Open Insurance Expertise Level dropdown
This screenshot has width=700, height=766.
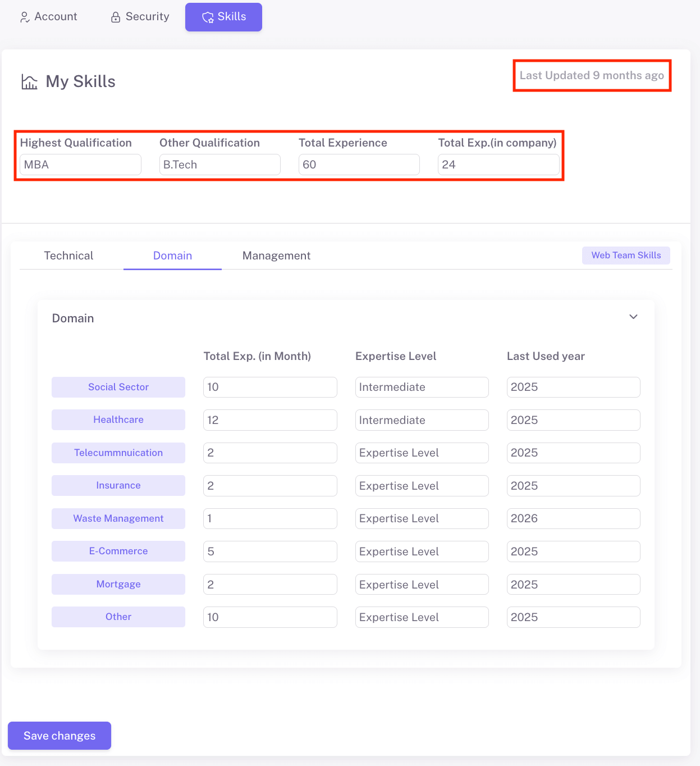422,486
